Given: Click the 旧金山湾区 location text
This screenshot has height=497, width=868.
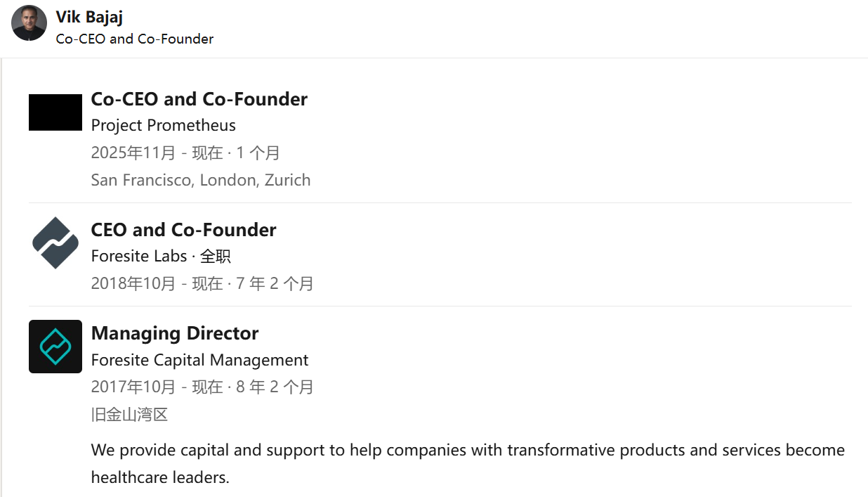Looking at the screenshot, I should [129, 414].
